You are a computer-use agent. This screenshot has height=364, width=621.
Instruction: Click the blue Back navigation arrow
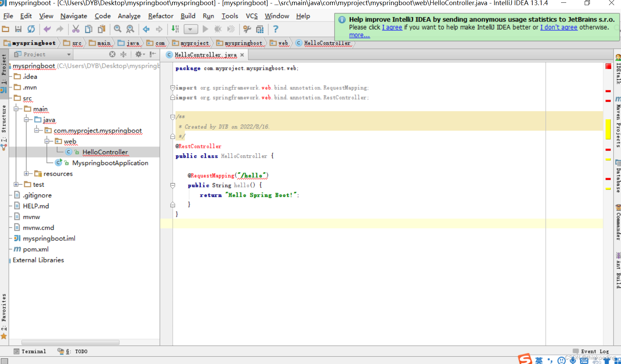146,29
